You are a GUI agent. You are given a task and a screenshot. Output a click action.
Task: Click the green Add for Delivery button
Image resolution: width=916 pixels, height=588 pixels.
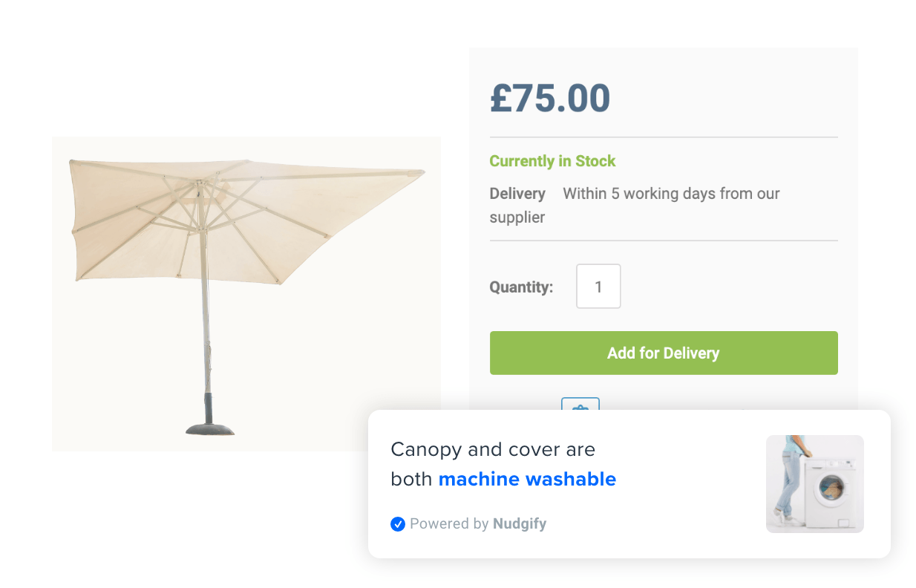click(x=663, y=353)
